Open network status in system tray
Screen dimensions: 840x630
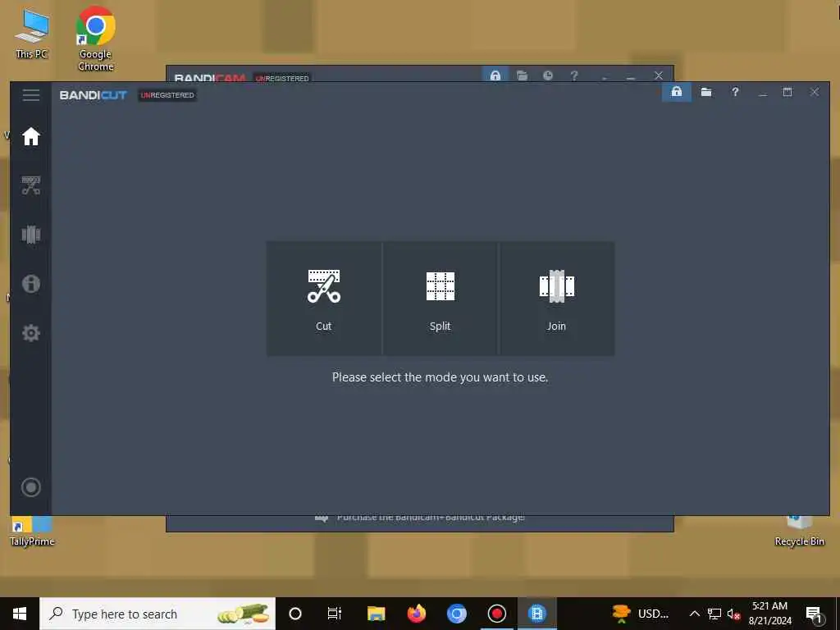coord(714,614)
